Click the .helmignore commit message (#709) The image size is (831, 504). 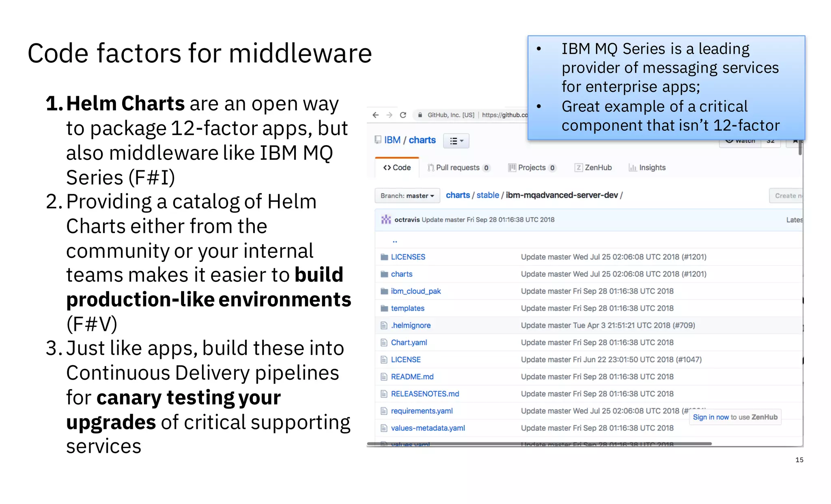pos(608,326)
